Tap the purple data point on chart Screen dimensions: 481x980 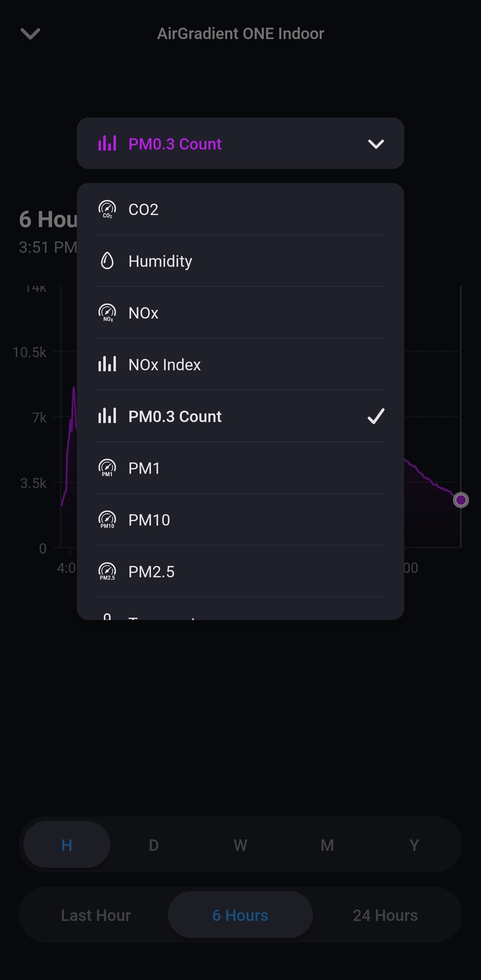coord(461,500)
